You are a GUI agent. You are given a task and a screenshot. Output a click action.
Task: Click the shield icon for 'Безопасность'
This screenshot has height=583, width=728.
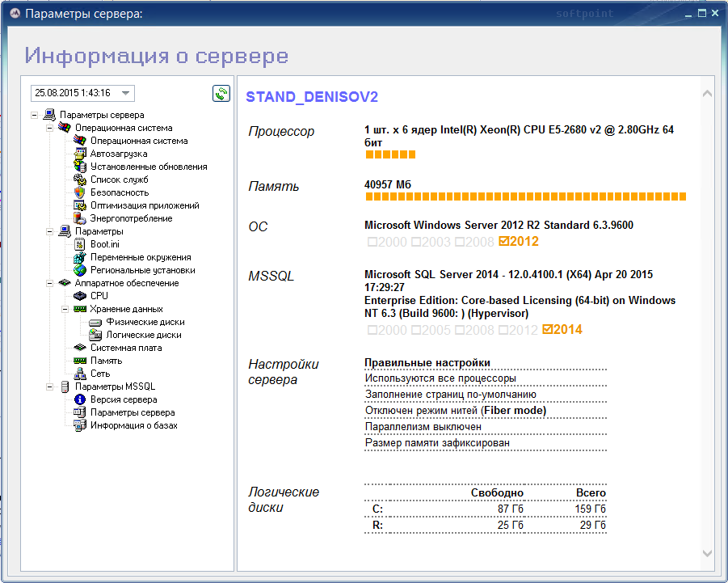pyautogui.click(x=80, y=192)
